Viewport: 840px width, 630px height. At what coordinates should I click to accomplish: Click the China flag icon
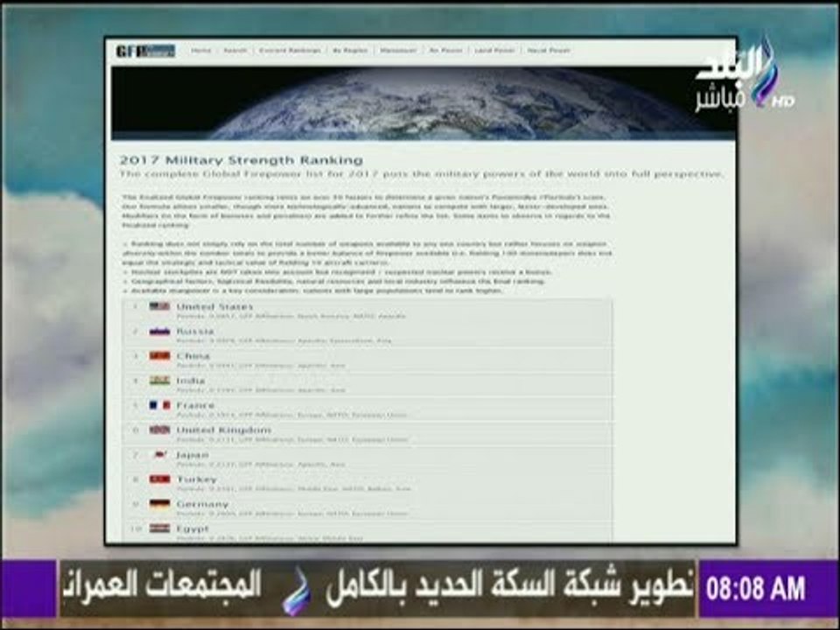coord(159,356)
